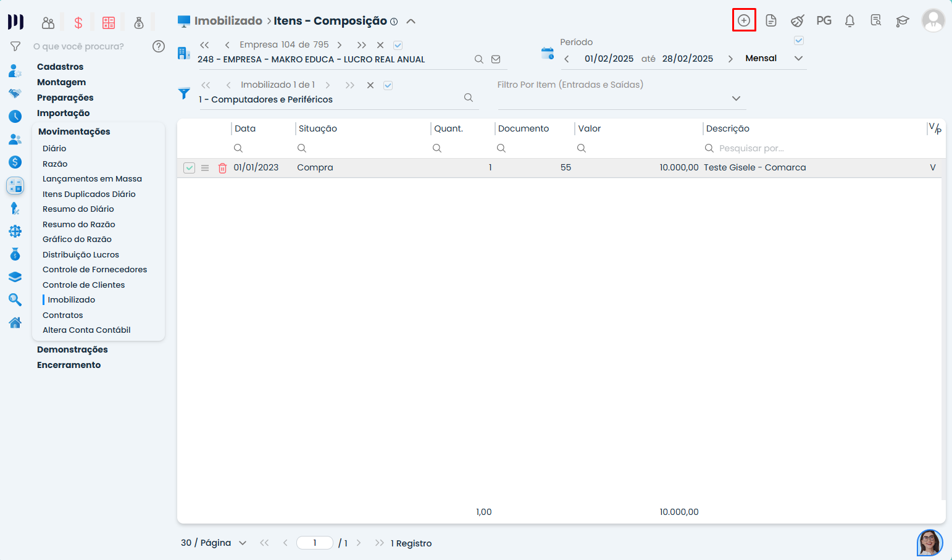Click the help question mark icon
This screenshot has width=952, height=560.
159,46
